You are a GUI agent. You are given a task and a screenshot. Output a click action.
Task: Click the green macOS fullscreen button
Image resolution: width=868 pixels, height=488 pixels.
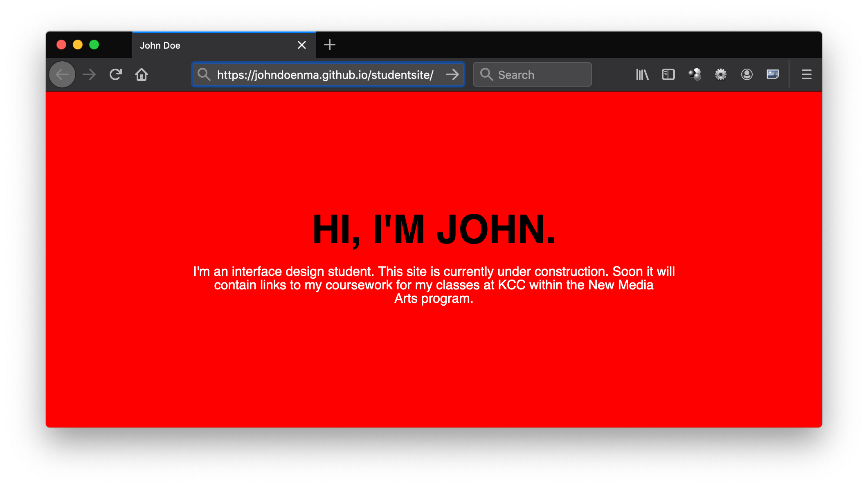click(94, 45)
